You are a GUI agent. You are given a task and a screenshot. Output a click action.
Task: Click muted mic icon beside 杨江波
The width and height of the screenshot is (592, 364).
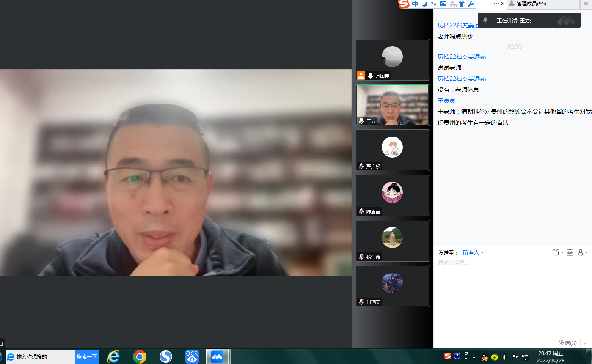pyautogui.click(x=361, y=257)
